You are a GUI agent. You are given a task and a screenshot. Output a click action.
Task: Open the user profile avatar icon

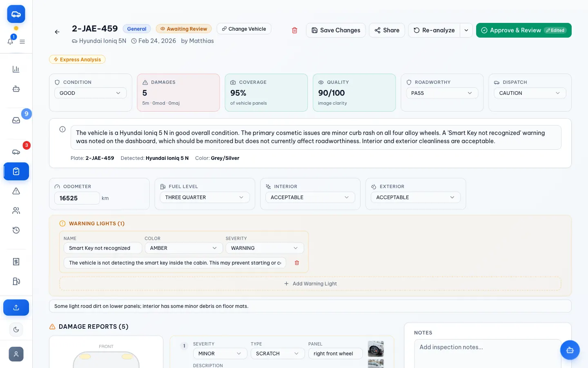pyautogui.click(x=16, y=354)
